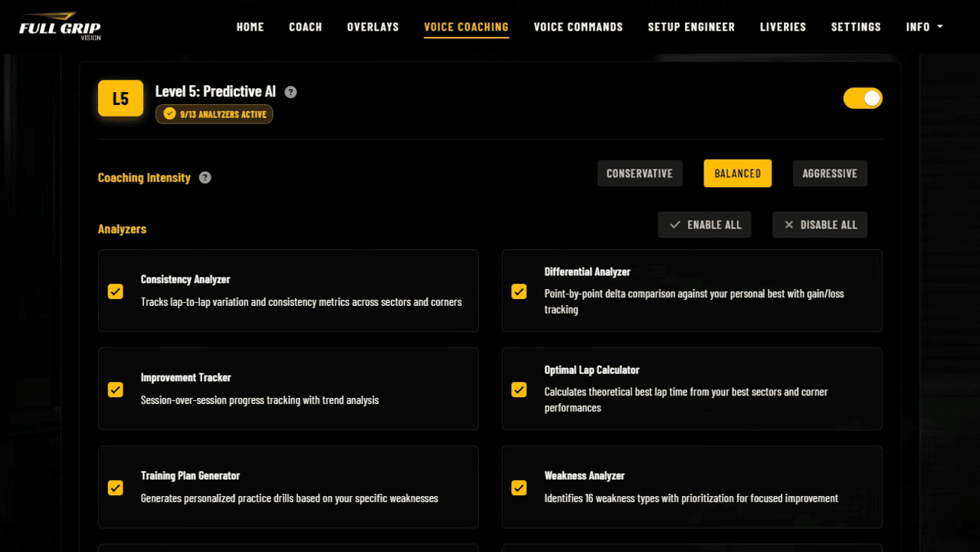This screenshot has width=980, height=552.
Task: Open the Settings page
Action: point(856,27)
